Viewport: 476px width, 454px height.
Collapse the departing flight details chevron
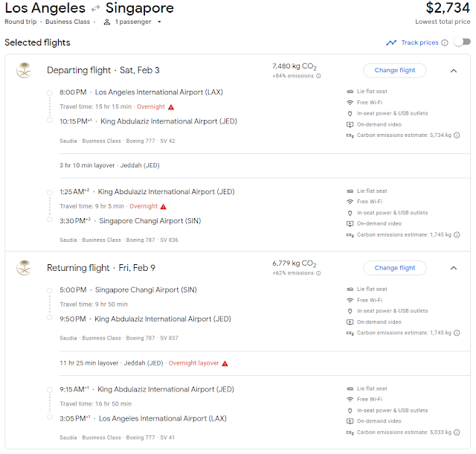coord(454,71)
